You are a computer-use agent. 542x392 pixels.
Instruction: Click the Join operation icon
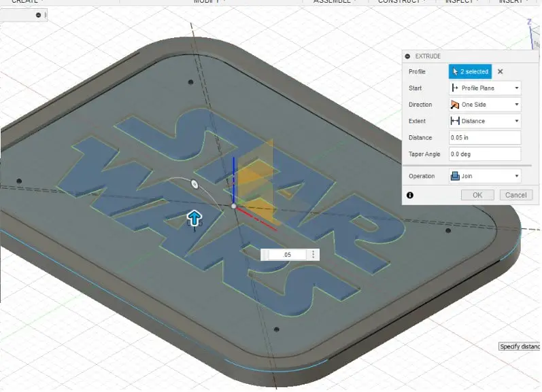tap(455, 176)
